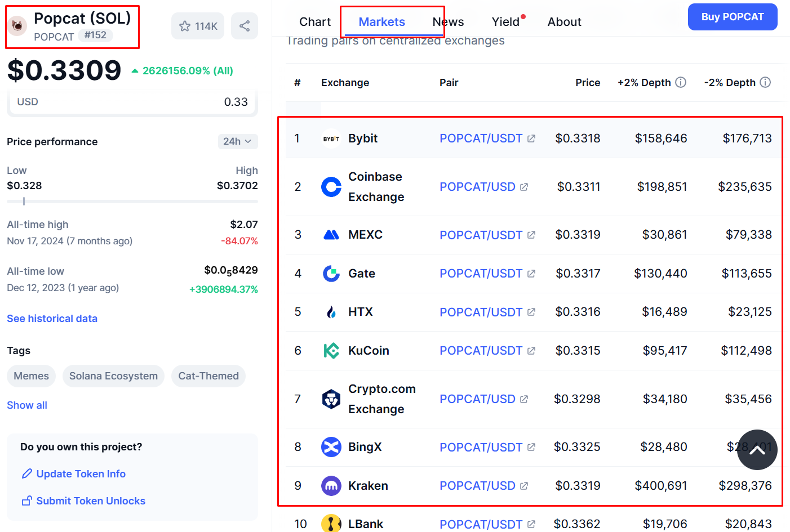Go to the About tab
Screen dimensions: 790x532
point(564,22)
